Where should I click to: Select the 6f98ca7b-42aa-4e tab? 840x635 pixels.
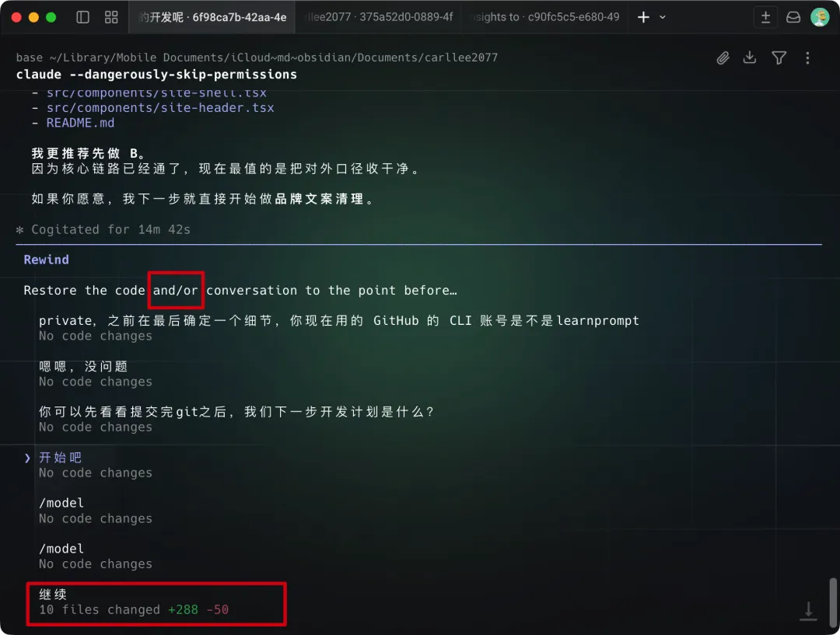(x=212, y=17)
